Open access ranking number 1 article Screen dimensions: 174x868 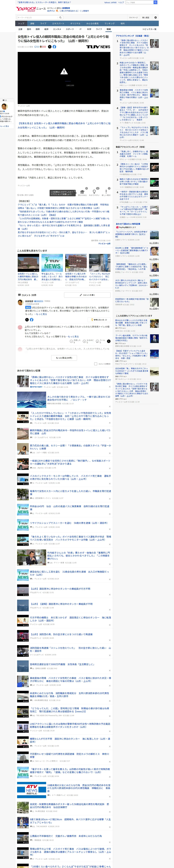click(x=134, y=48)
